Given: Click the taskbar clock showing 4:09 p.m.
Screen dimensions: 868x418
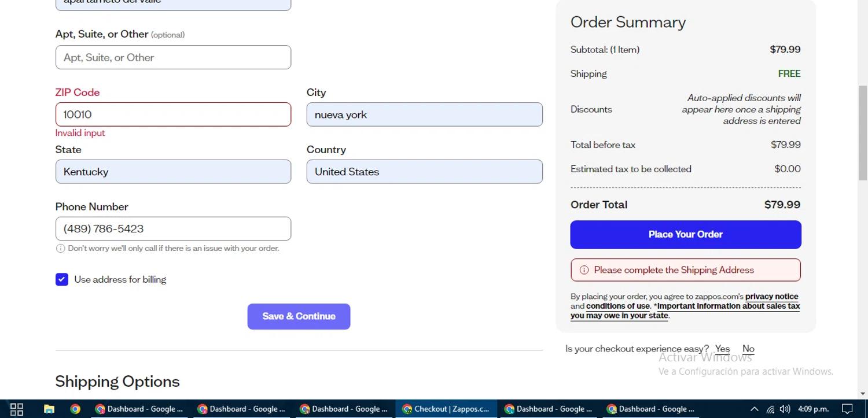Looking at the screenshot, I should point(813,409).
